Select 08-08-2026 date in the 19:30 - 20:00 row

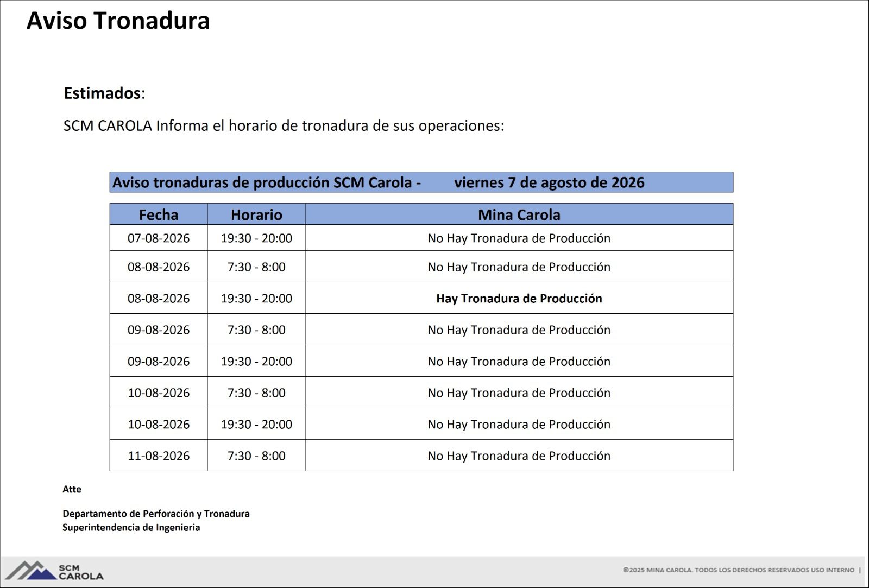click(x=159, y=298)
